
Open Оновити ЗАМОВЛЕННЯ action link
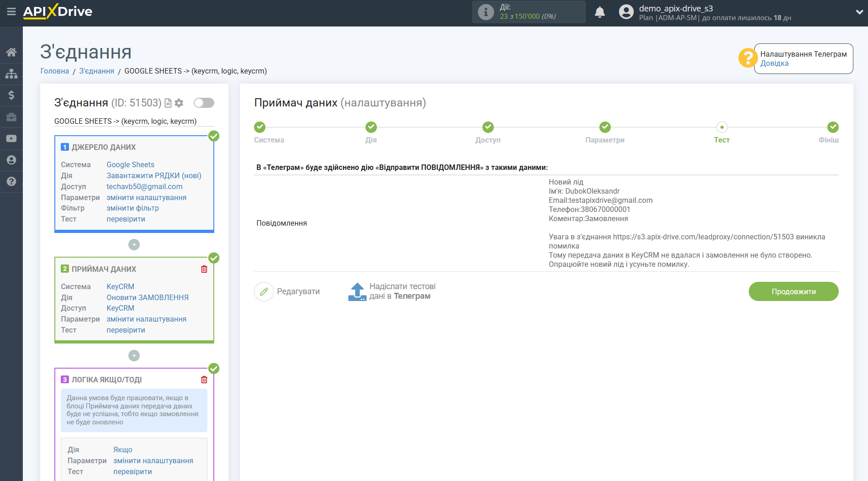click(148, 297)
